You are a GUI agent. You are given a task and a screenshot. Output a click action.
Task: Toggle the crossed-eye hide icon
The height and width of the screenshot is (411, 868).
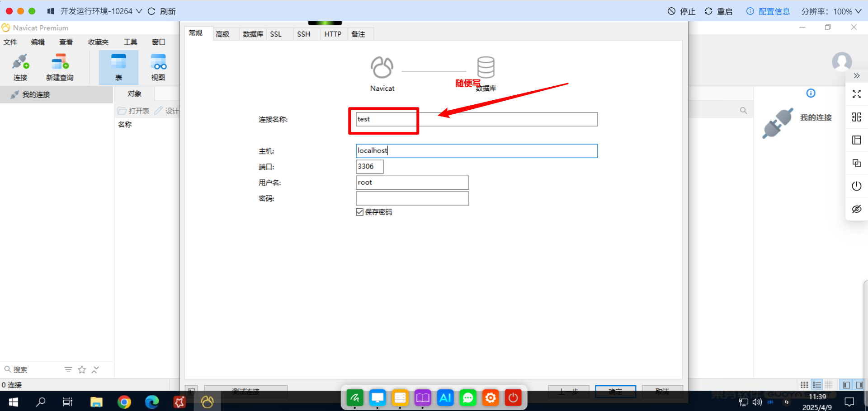tap(856, 209)
